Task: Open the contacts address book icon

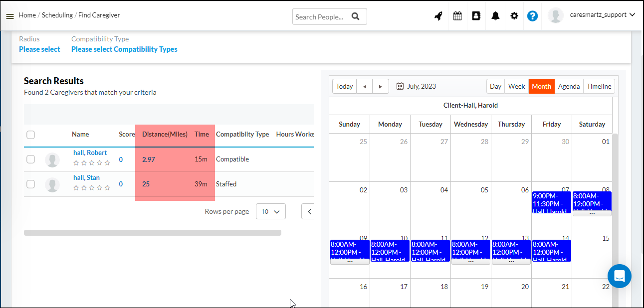Action: 476,16
